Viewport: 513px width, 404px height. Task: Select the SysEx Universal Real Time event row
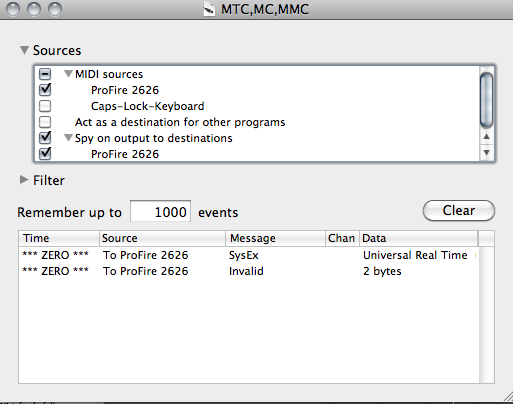249,255
